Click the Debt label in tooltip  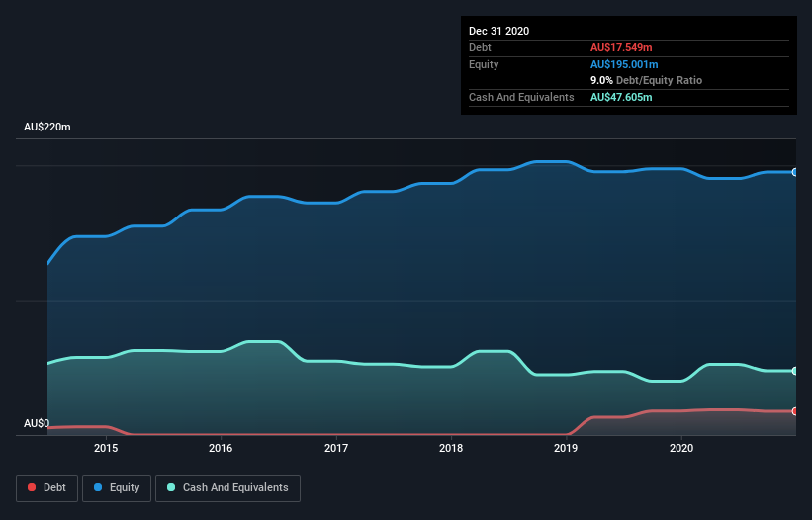coord(480,47)
